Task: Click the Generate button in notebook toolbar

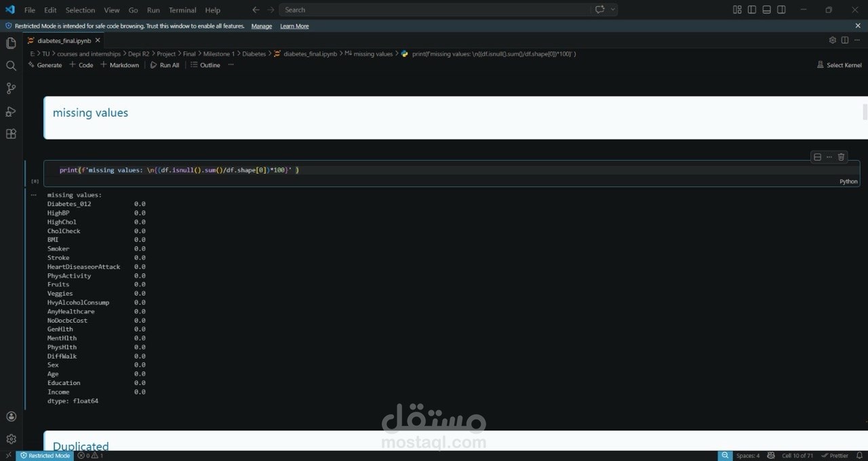Action: [45, 65]
